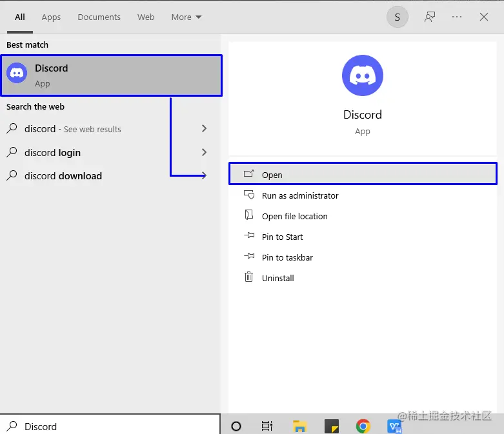Open the three-dot options menu
Viewport: 504px width, 434px height.
[x=457, y=17]
